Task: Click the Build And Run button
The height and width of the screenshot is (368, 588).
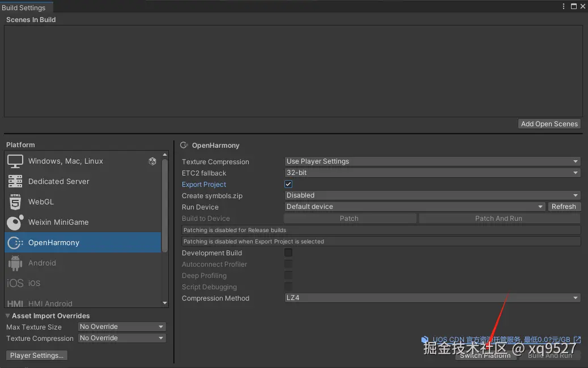Action: 550,356
